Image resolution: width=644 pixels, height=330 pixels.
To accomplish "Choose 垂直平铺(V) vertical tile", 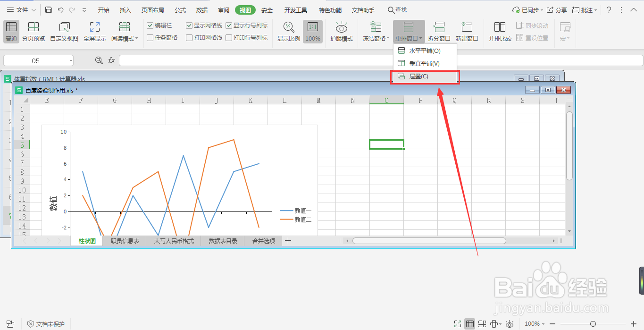I will [x=425, y=63].
